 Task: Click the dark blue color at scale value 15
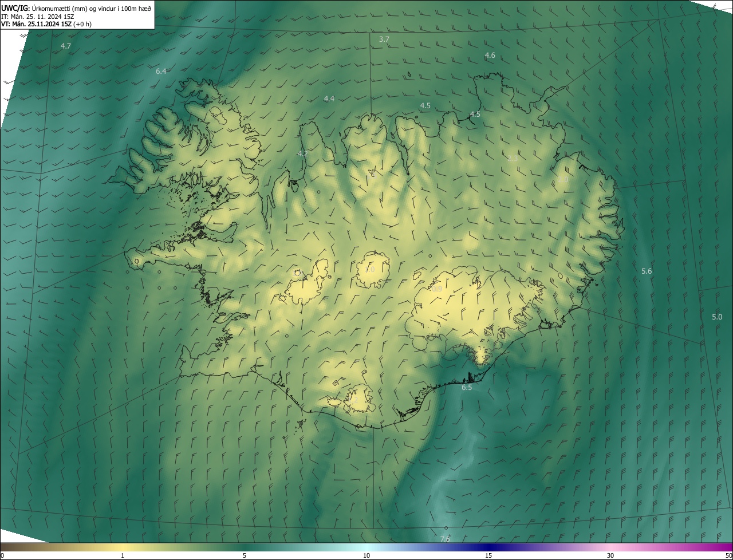[x=488, y=547]
